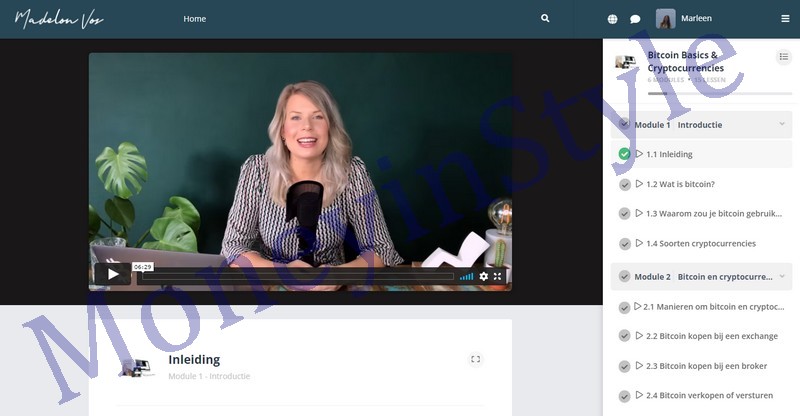Open the messages chat bubble
This screenshot has height=416, width=800.
coord(635,19)
